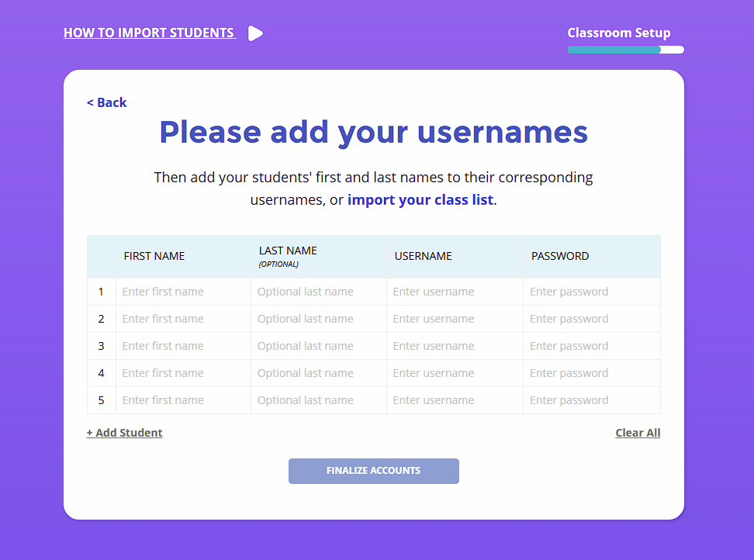Clear all entered student data
This screenshot has width=754, height=560.
(638, 433)
